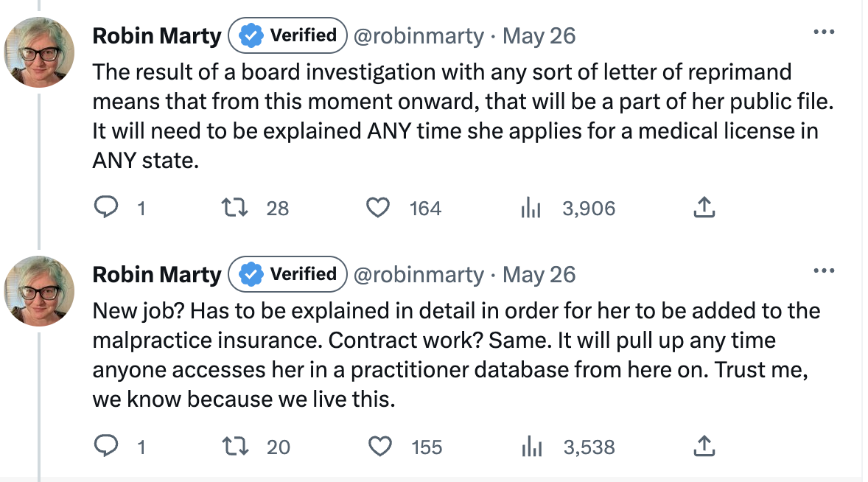The height and width of the screenshot is (482, 868).
Task: Share the first tweet by Robin Marty
Action: [704, 209]
